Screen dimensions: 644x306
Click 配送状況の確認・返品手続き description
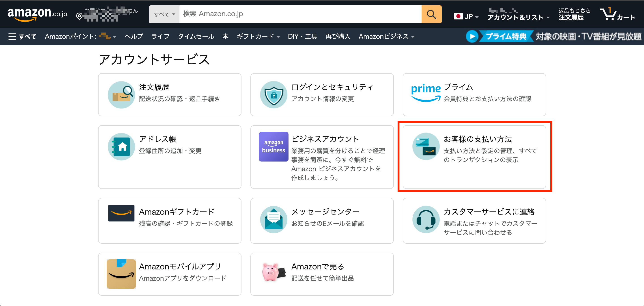179,99
